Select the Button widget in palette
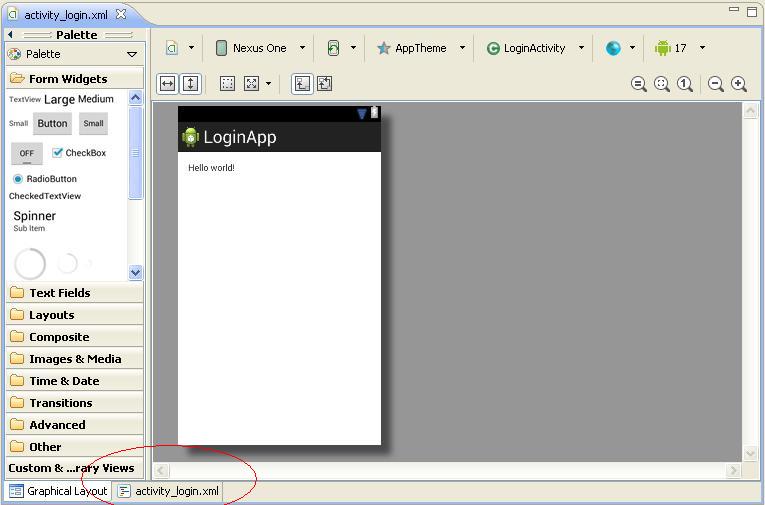This screenshot has height=505, width=765. (x=52, y=123)
